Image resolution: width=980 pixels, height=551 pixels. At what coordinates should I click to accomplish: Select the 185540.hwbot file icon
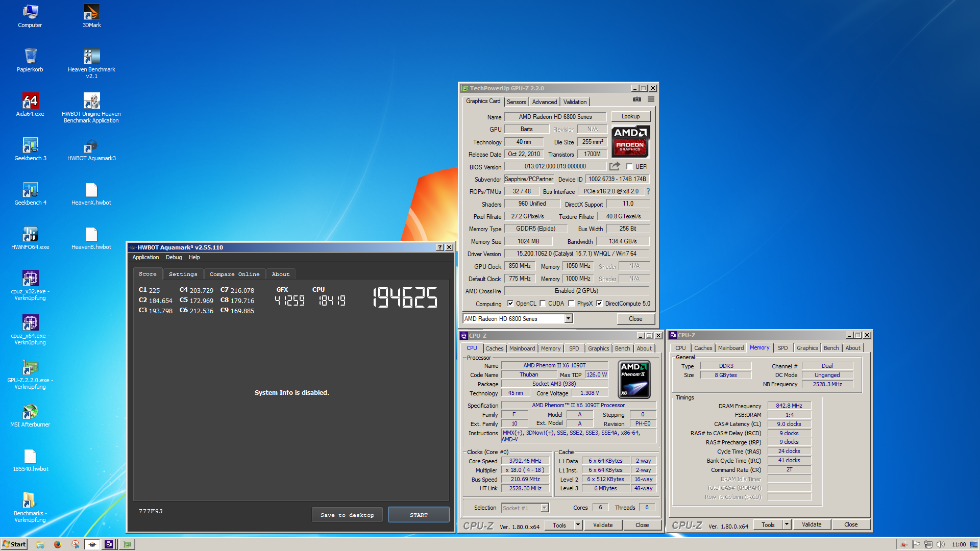[x=30, y=460]
